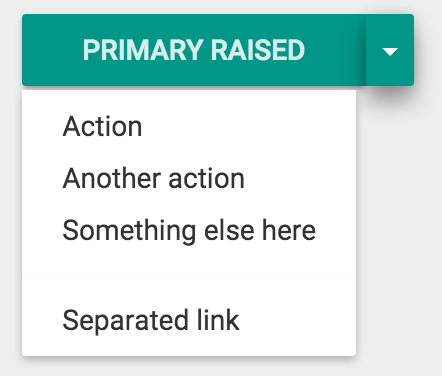Collapse the dropdown using the caret toggle
This screenshot has width=442, height=376.
(x=390, y=50)
